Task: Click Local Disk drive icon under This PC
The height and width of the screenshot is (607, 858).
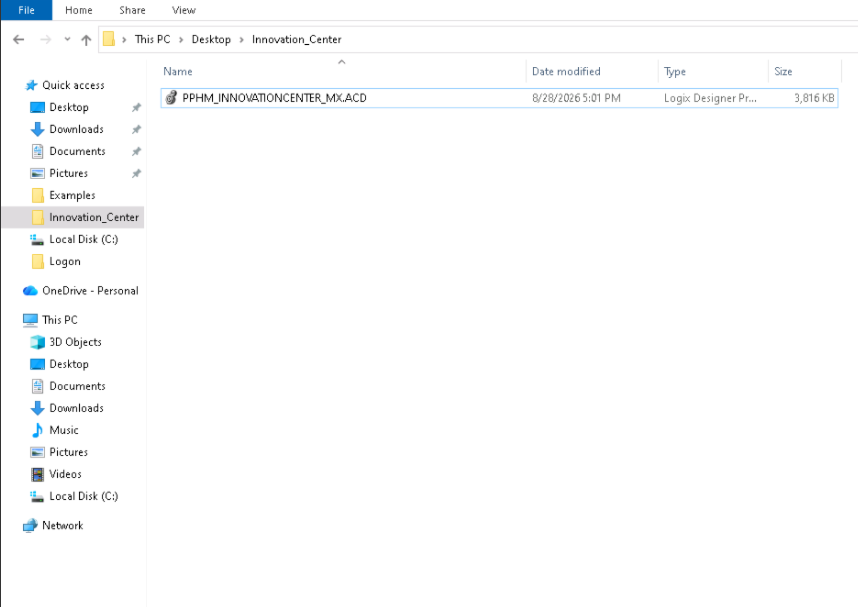Action: 37,496
